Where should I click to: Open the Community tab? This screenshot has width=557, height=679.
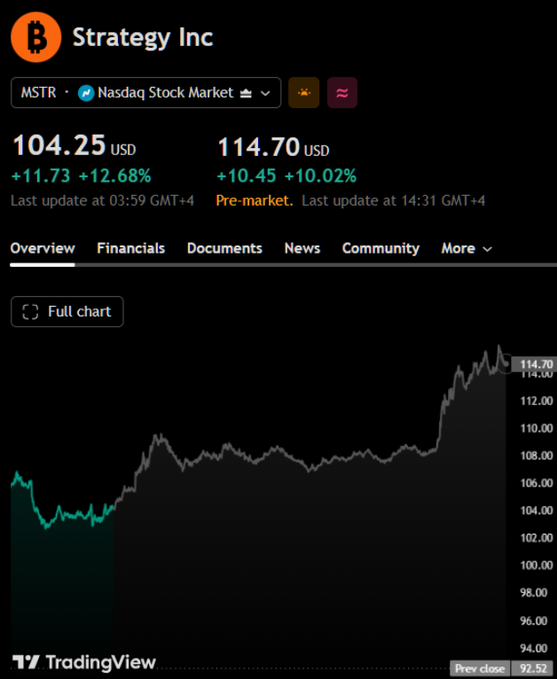tap(381, 248)
